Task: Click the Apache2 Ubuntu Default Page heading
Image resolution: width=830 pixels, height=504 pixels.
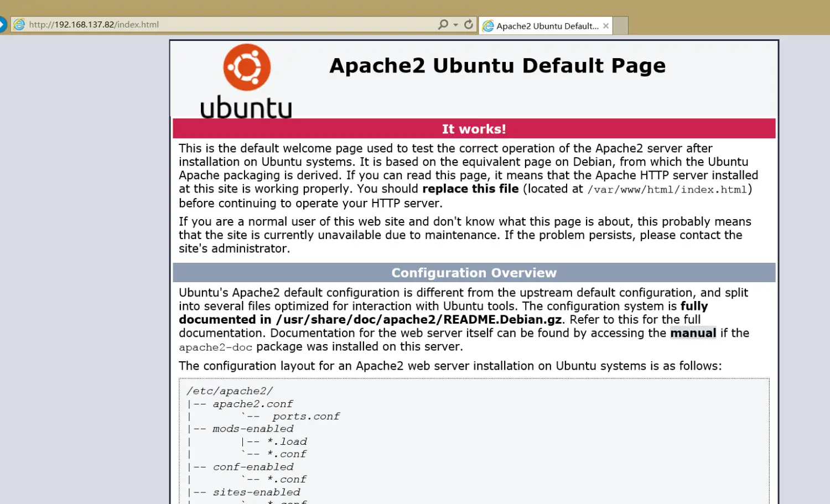Action: click(497, 66)
